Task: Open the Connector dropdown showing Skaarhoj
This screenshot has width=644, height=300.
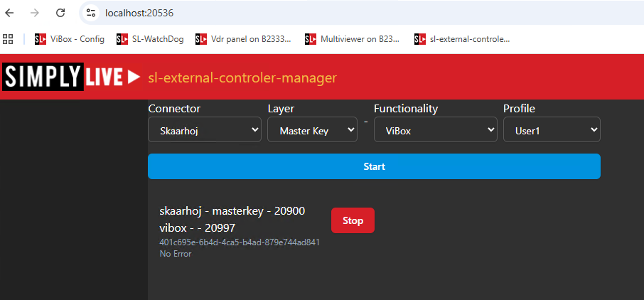Action: pos(205,130)
